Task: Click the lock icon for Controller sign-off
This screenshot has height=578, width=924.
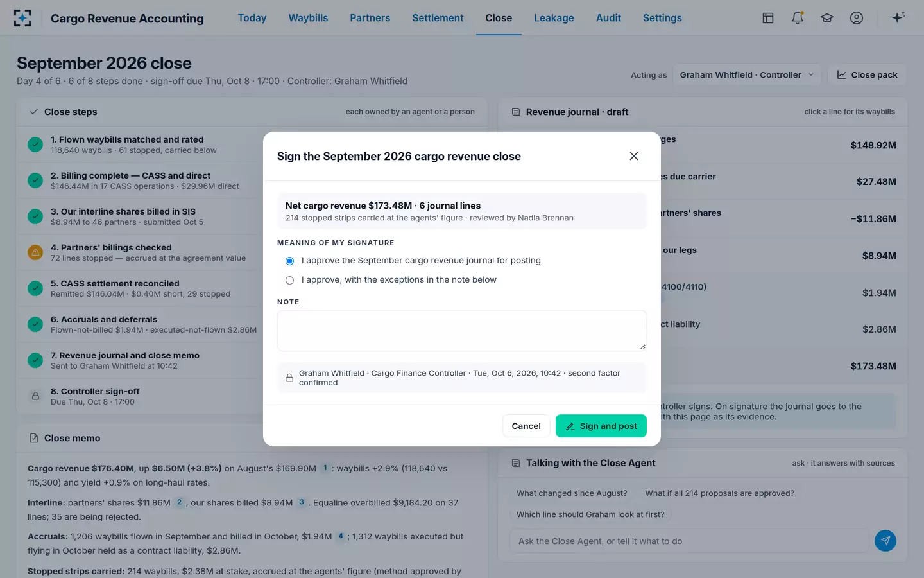Action: (x=35, y=396)
